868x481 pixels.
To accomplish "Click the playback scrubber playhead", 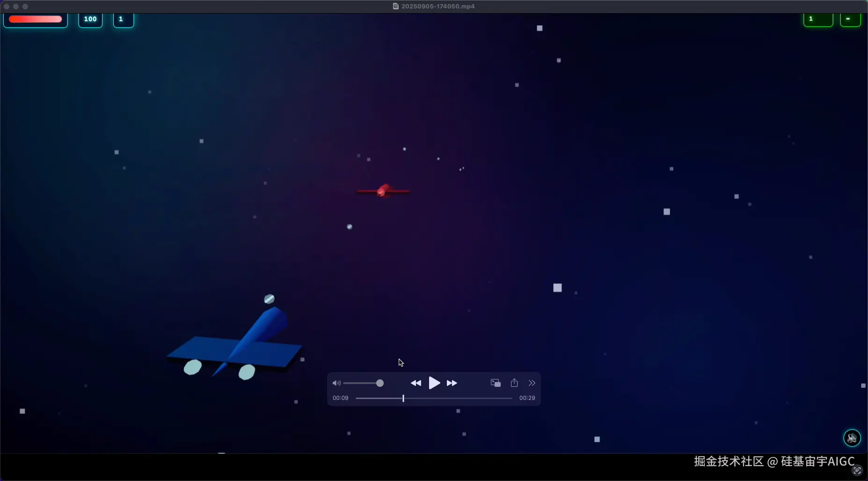I will click(x=403, y=398).
